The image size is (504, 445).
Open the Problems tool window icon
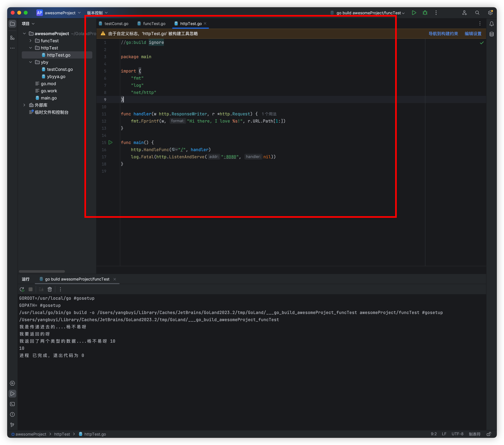tap(12, 414)
